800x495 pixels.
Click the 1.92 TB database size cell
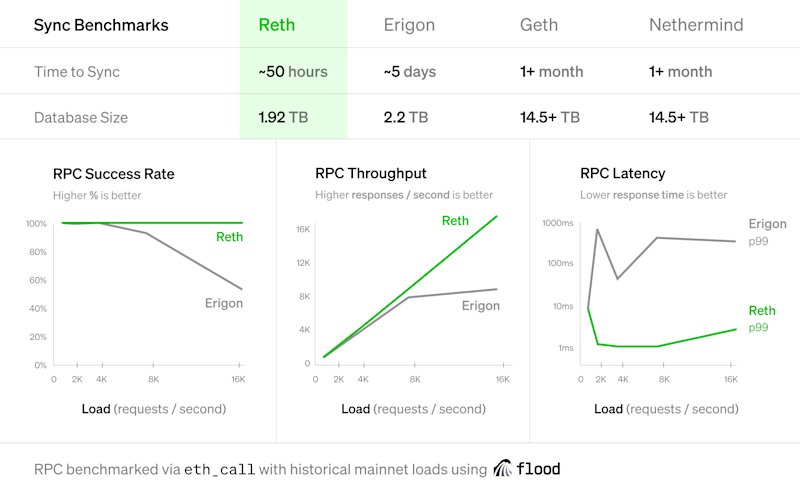[283, 117]
